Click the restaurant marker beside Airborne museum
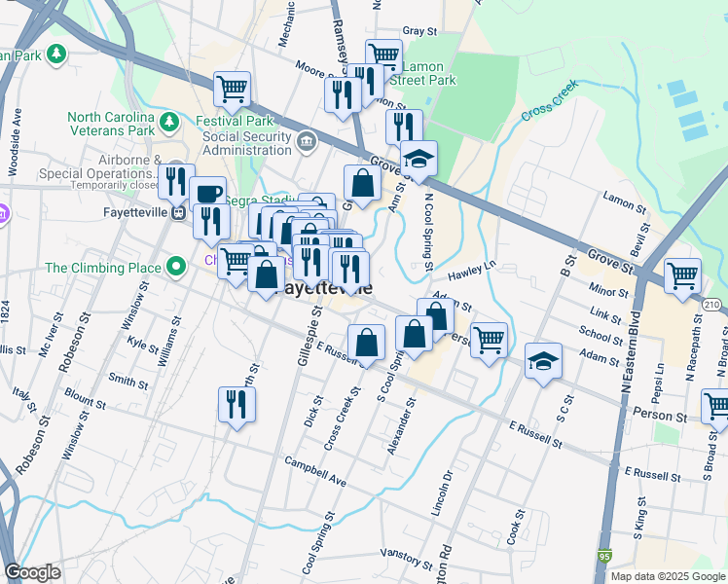728x584 pixels. pyautogui.click(x=176, y=181)
